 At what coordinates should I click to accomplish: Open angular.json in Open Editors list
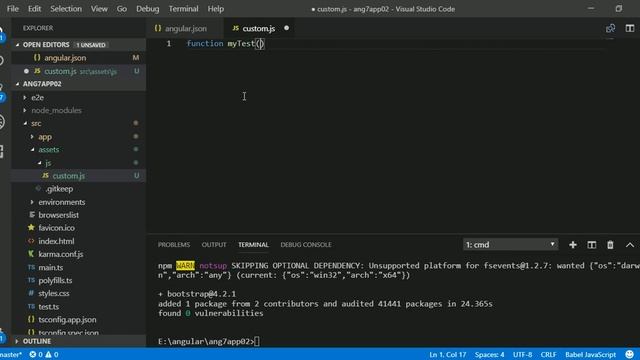coord(78,58)
